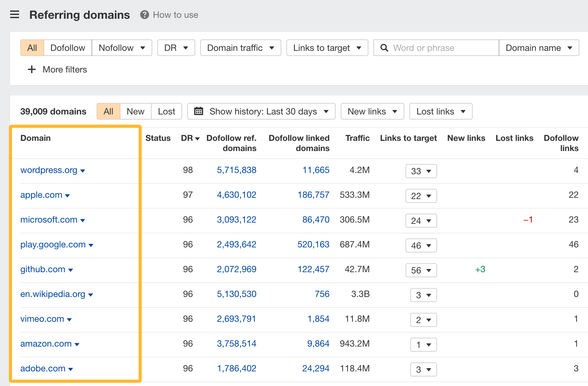The height and width of the screenshot is (386, 588).
Task: Click 756 linked domains for en.wikipedia.org
Action: point(322,294)
